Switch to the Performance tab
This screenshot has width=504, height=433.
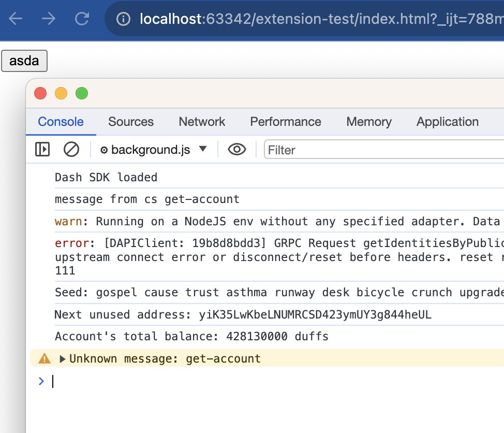point(286,122)
